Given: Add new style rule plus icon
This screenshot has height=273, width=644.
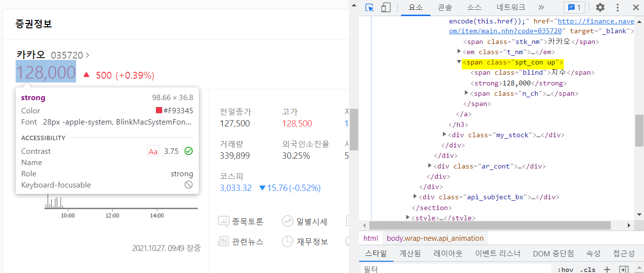Looking at the screenshot, I should 607,269.
